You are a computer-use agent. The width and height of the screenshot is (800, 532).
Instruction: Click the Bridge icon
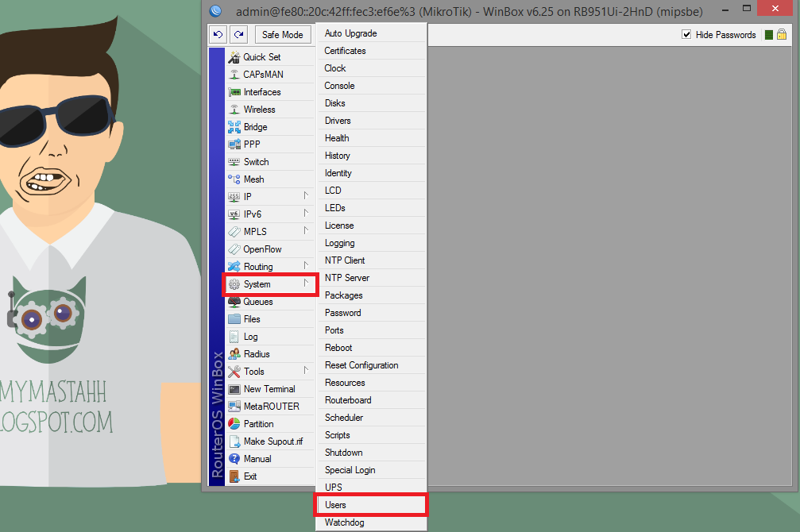[x=234, y=127]
